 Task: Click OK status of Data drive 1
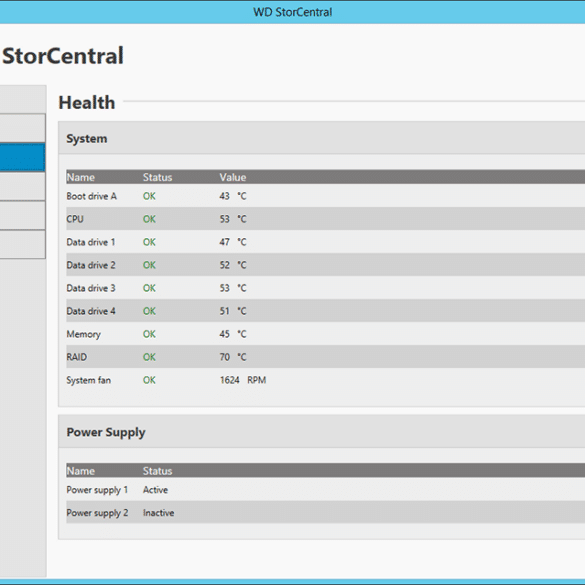149,242
